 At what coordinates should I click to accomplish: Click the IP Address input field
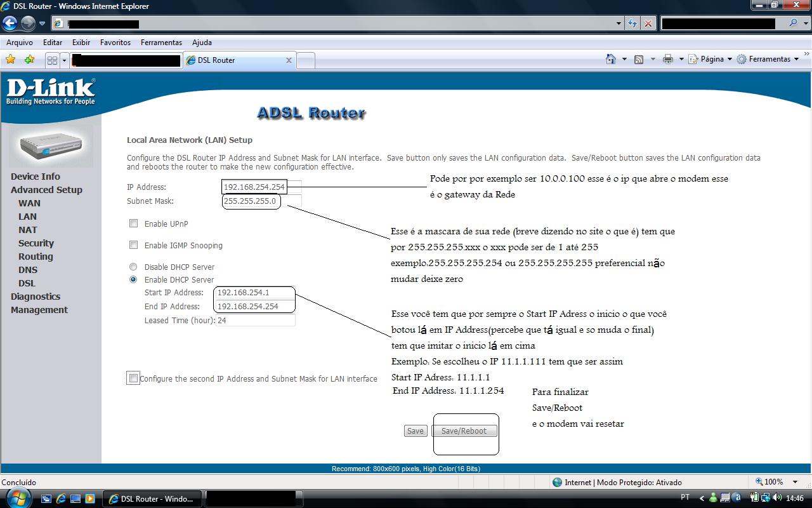[x=262, y=187]
